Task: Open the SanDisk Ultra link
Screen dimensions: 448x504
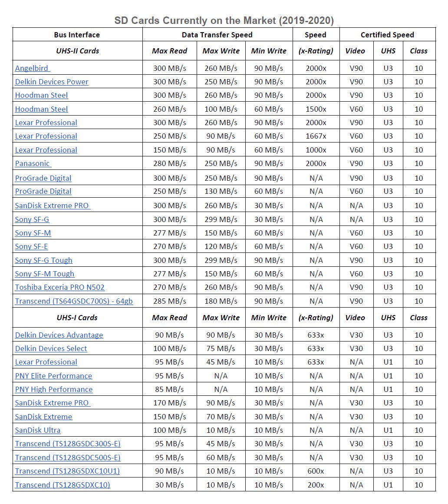Action: coord(38,430)
